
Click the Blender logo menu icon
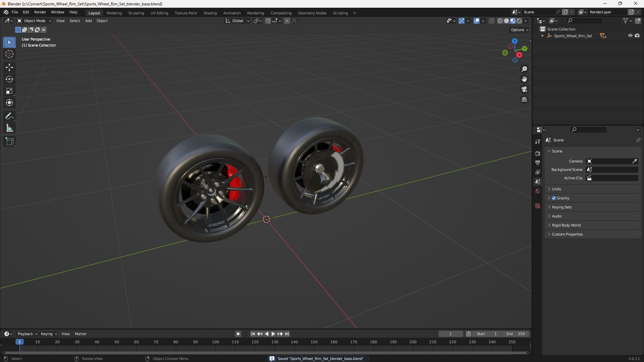click(6, 12)
